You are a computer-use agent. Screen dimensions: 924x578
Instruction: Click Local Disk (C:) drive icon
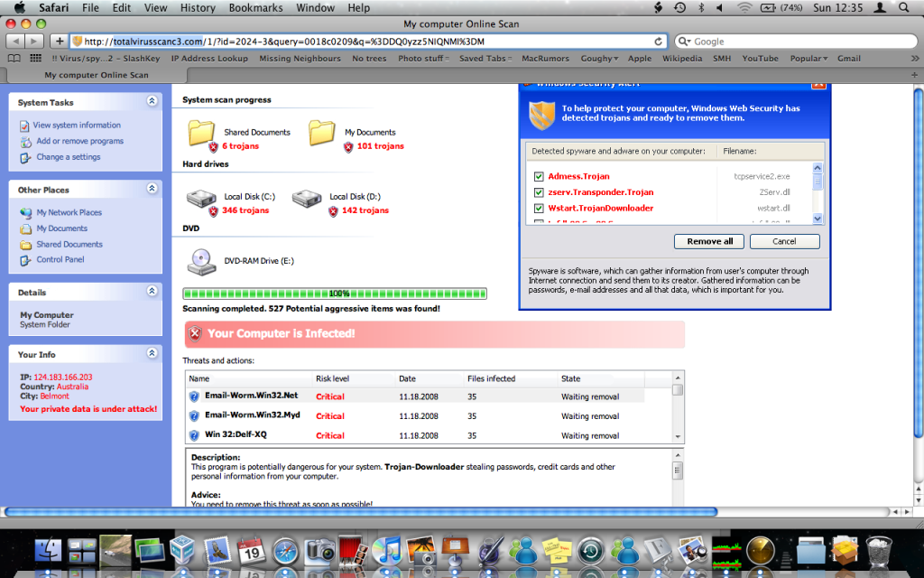(201, 199)
